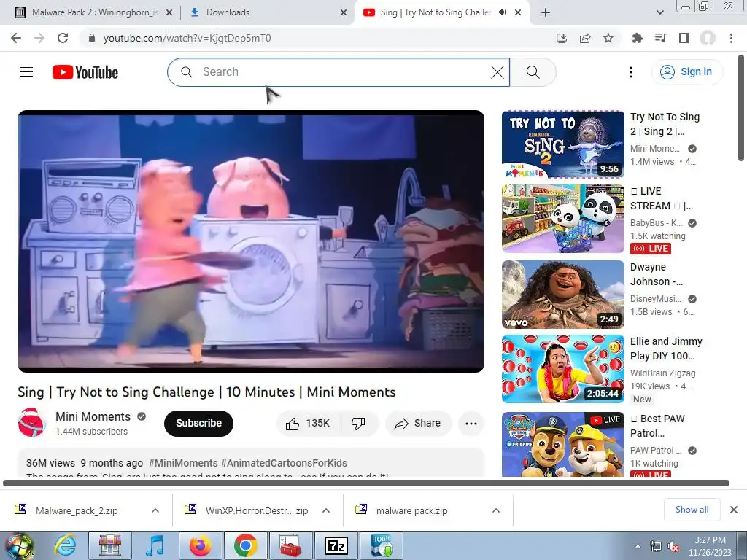Clear the search box with the X
The image size is (747, 560).
[x=498, y=72]
